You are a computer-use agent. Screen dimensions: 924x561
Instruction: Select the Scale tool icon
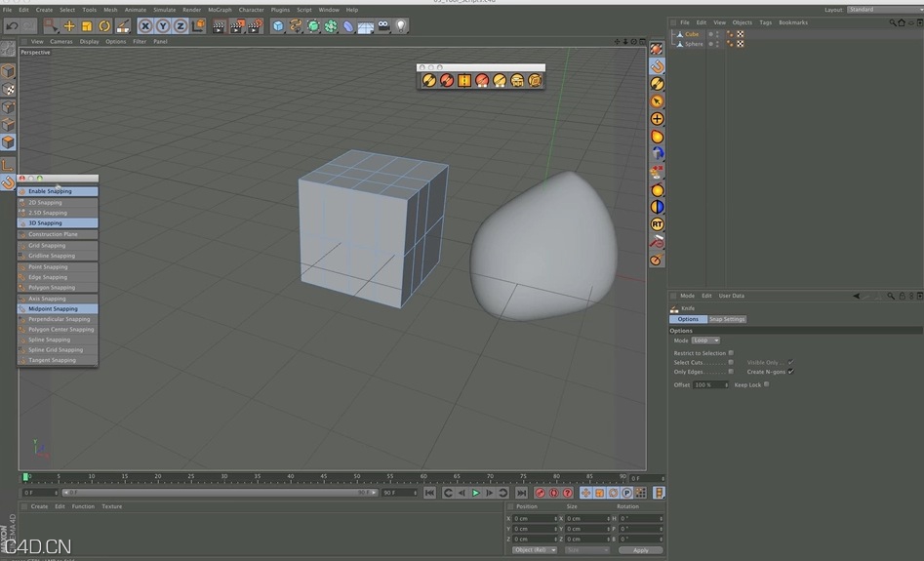point(87,26)
